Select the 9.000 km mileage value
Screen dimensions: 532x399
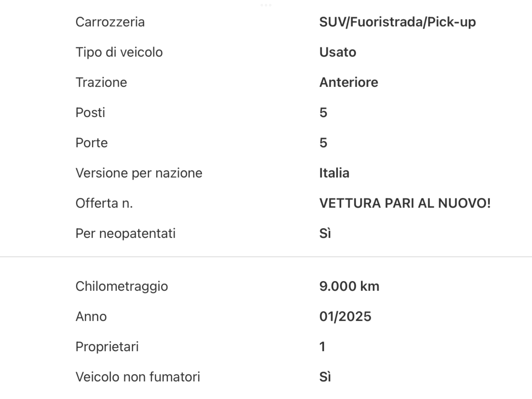349,286
